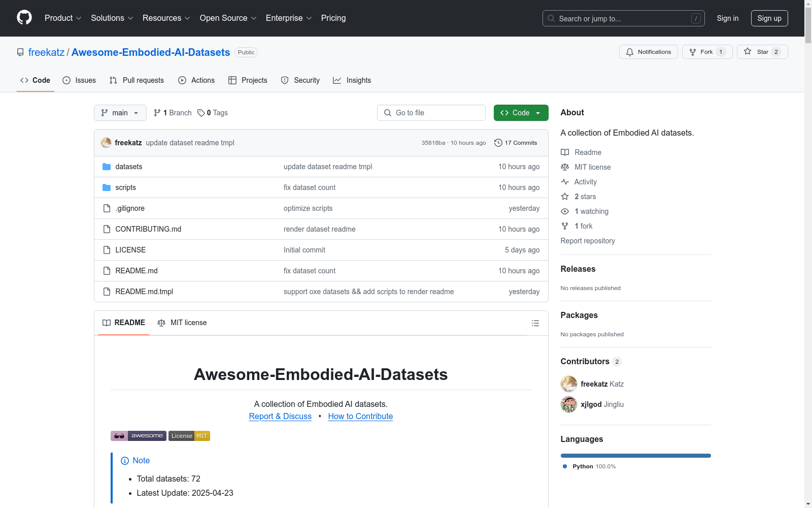Open the main branch selector dropdown
Screen dimensions: 812x508
[120, 113]
